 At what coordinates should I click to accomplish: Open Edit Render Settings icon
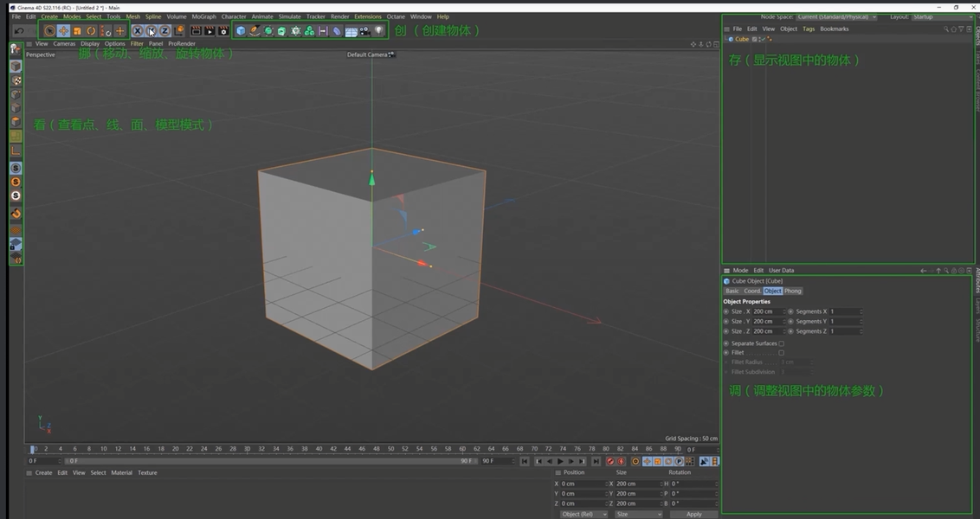click(223, 30)
